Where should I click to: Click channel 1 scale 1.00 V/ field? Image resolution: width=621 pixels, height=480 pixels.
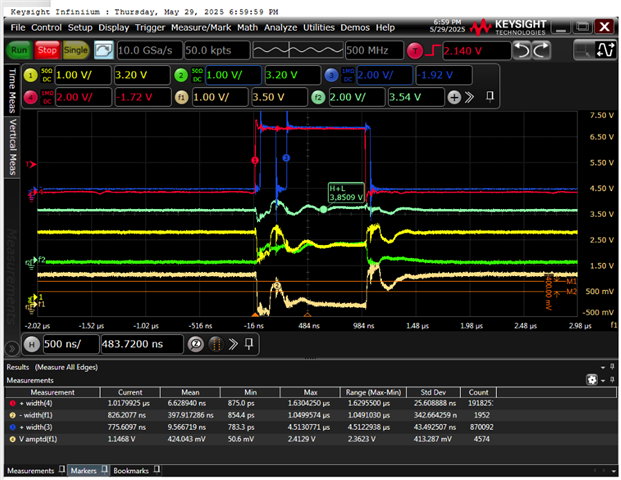[83, 75]
